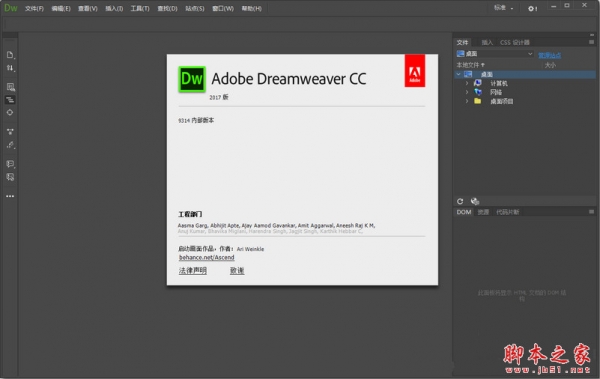Click the 致谢 link
Image resolution: width=600 pixels, height=379 pixels.
coord(237,271)
